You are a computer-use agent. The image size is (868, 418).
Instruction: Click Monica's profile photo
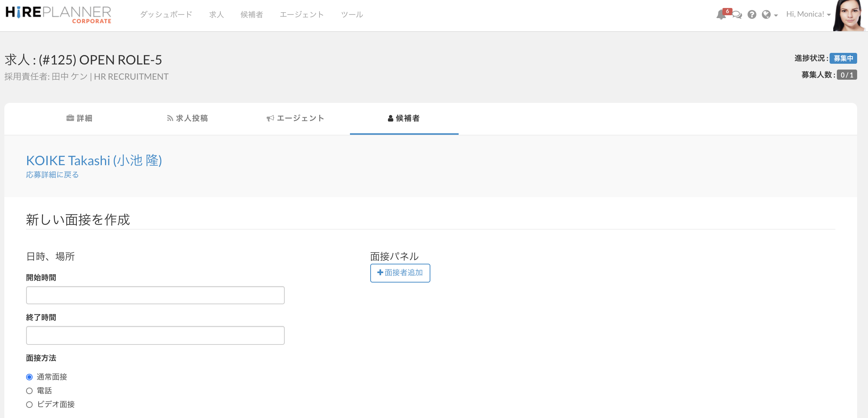click(x=849, y=16)
